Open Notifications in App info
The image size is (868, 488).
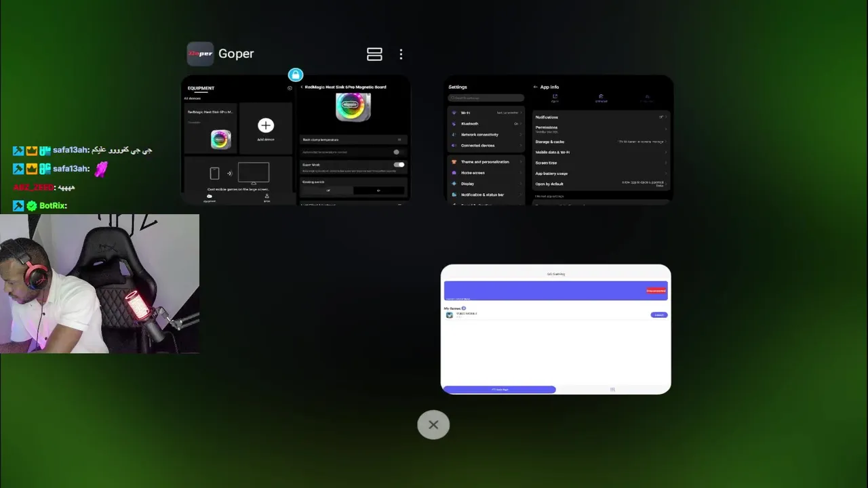tap(601, 117)
